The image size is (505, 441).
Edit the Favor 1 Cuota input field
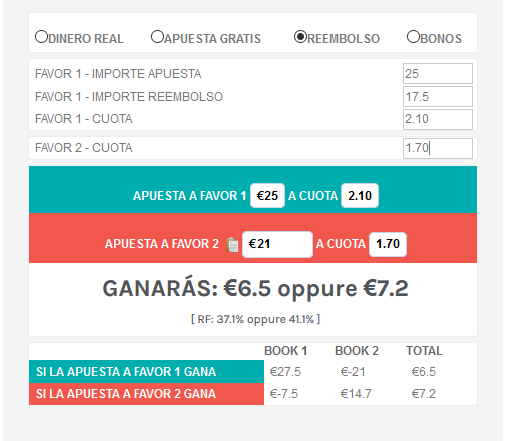pos(438,119)
